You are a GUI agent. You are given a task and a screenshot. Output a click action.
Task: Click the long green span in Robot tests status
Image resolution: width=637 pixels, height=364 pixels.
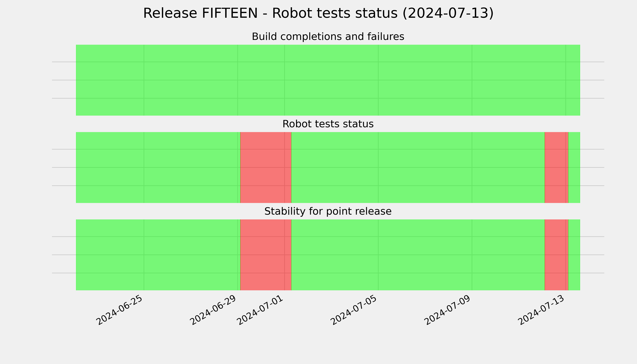tap(418, 167)
